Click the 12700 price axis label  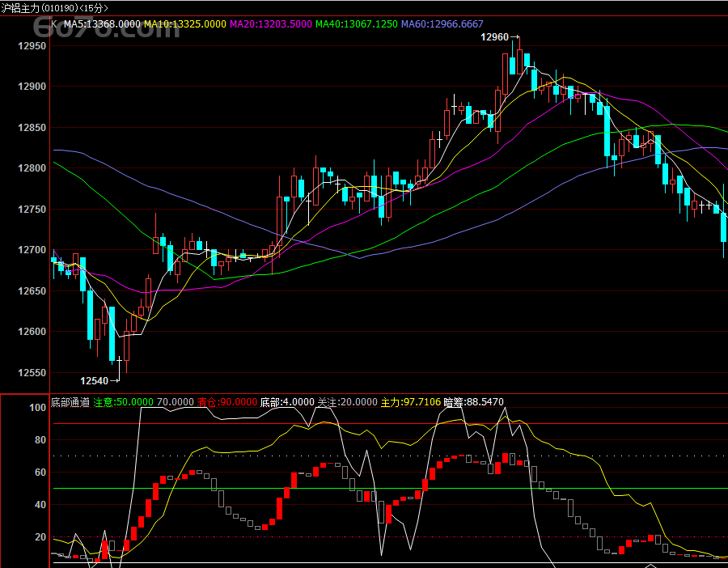pyautogui.click(x=32, y=250)
